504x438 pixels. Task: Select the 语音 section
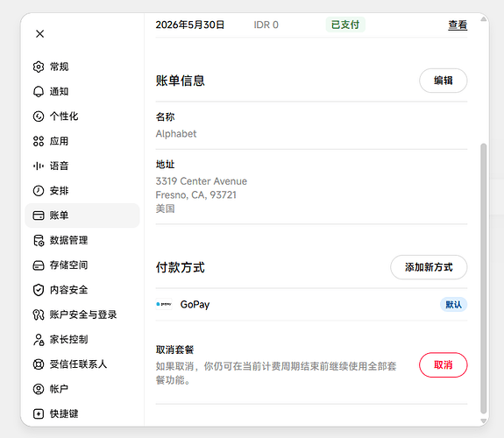(x=82, y=166)
